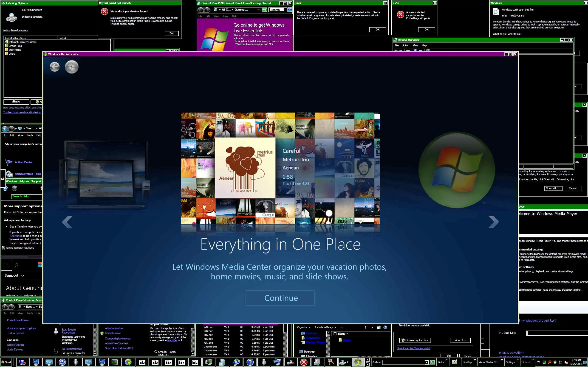Toggle the Explorer preview pane icon

pos(379,328)
